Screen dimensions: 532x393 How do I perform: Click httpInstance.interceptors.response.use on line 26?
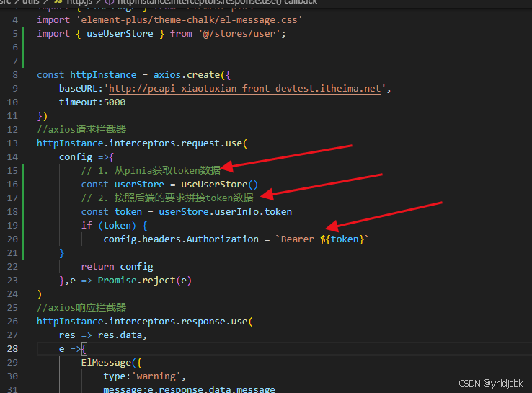point(142,322)
